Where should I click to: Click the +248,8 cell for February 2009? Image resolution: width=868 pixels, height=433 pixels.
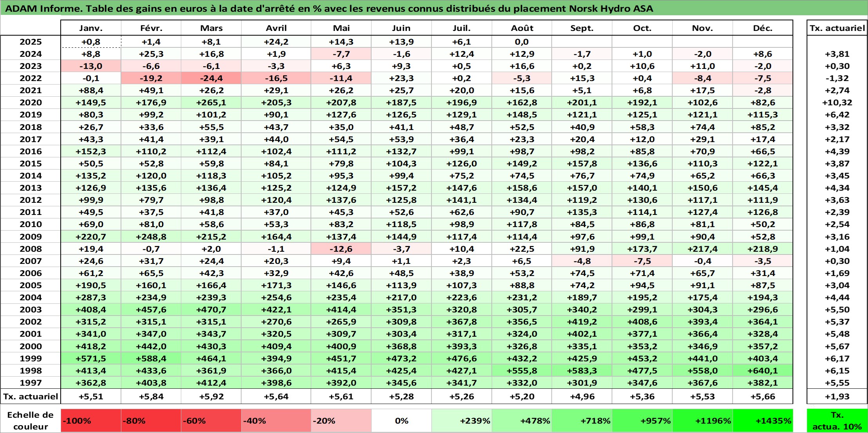[151, 237]
